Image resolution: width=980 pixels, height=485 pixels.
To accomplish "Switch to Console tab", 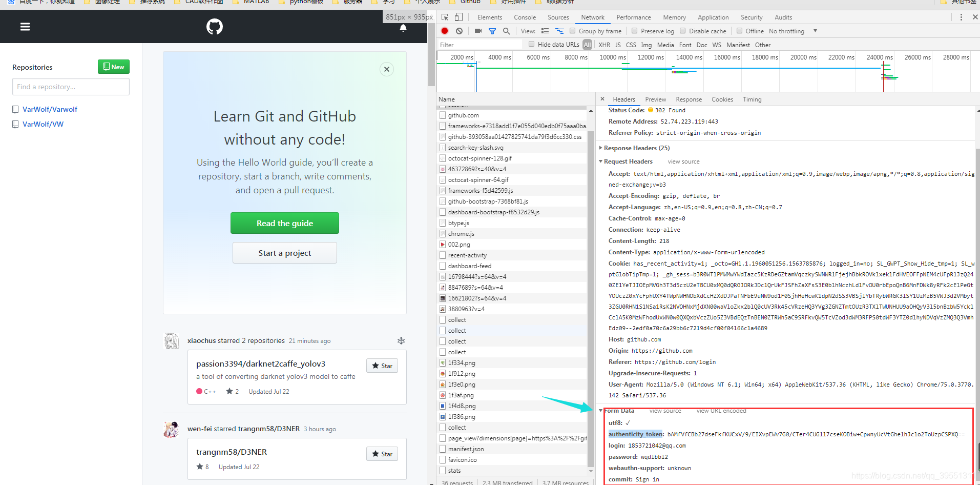I will (525, 17).
